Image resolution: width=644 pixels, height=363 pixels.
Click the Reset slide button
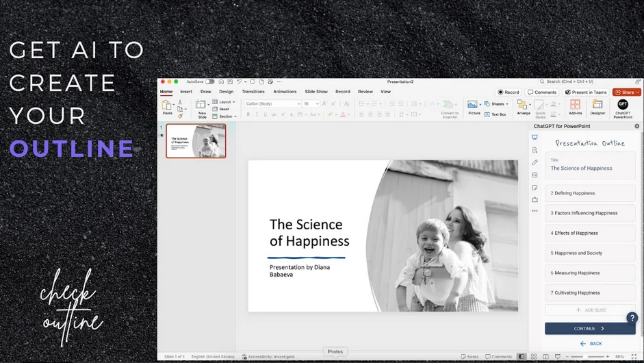pos(221,109)
